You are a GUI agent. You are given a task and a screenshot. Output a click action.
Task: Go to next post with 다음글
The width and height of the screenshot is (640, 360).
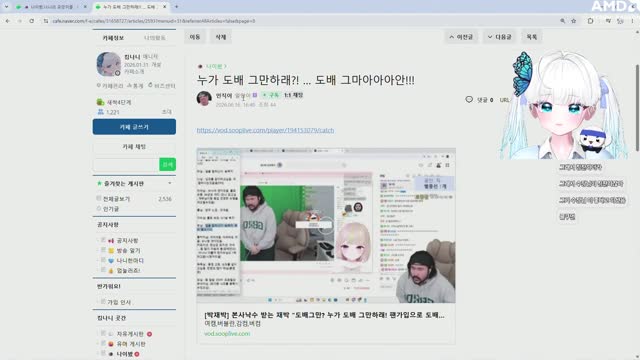(x=500, y=37)
